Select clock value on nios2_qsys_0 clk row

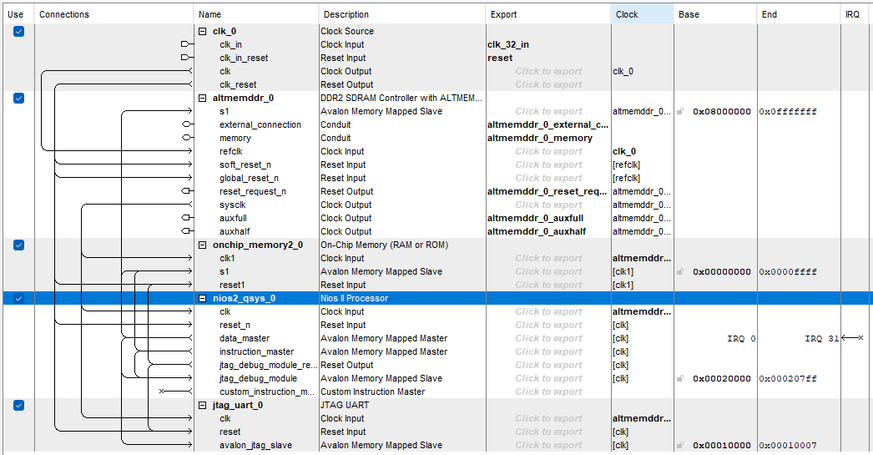642,312
